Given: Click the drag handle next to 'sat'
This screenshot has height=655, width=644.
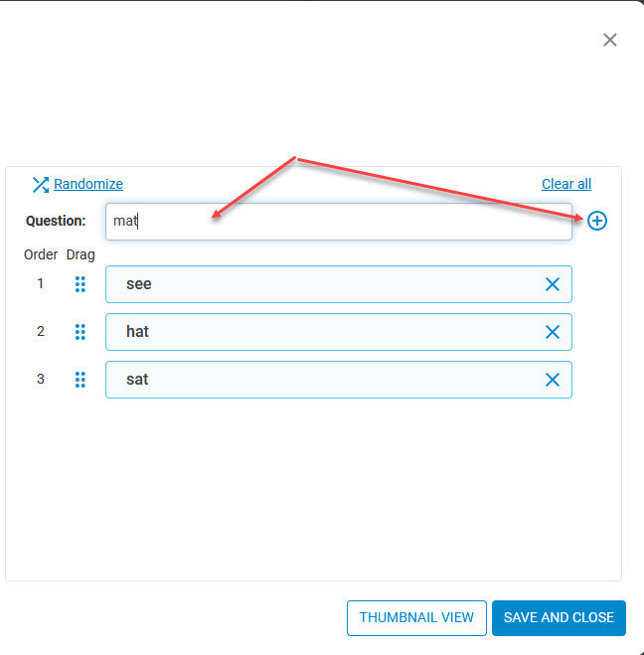Looking at the screenshot, I should [80, 380].
